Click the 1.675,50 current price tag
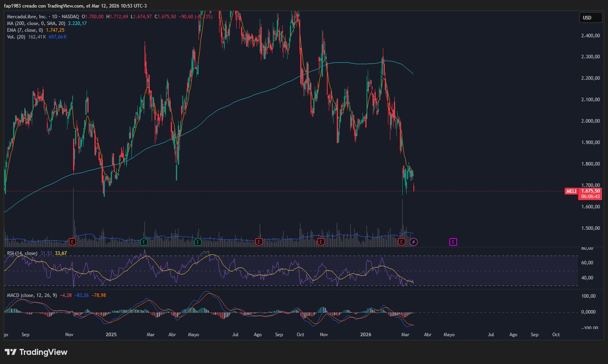 click(590, 190)
